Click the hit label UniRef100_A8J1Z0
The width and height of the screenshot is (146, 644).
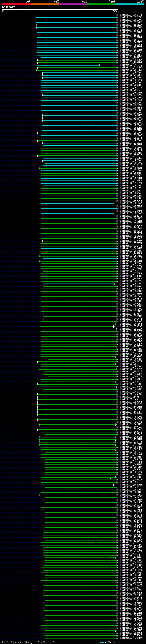coord(131,58)
